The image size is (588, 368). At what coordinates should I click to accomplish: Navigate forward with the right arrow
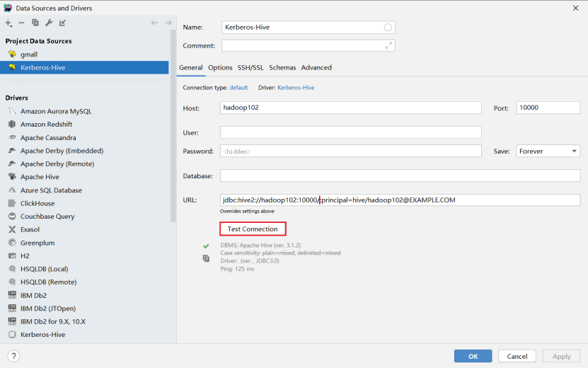tap(168, 23)
